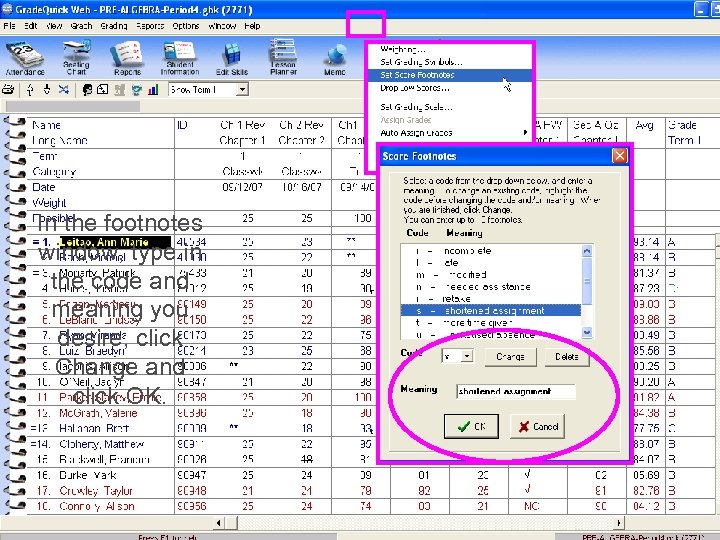Screen dimensions: 720x540
Task: Open the View menu
Action: point(54,26)
